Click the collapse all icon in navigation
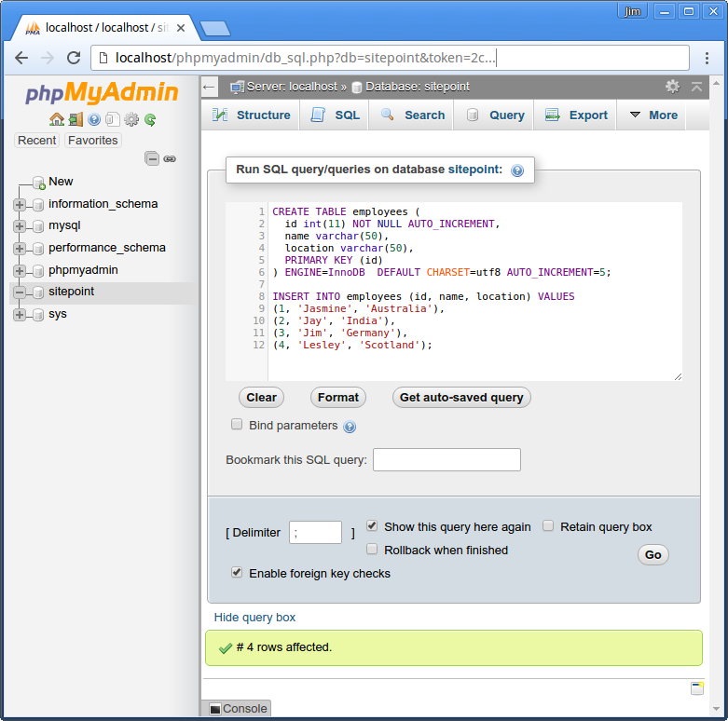The image size is (728, 721). [152, 158]
